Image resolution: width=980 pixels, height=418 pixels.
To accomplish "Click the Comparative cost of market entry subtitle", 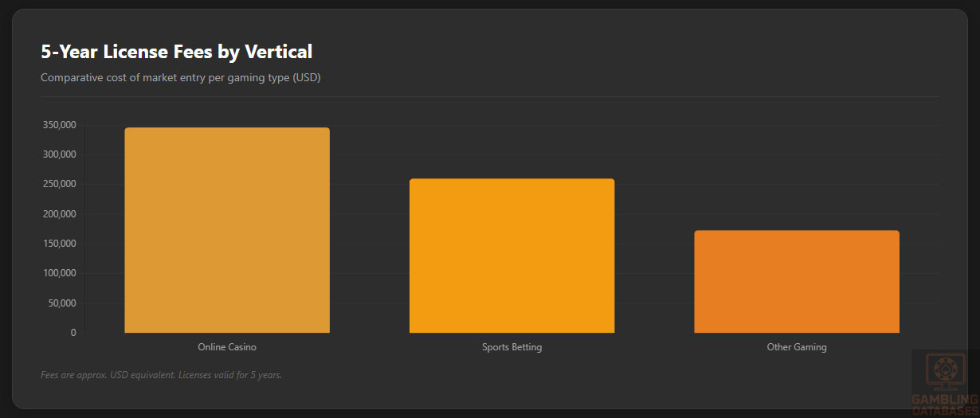I will (180, 78).
